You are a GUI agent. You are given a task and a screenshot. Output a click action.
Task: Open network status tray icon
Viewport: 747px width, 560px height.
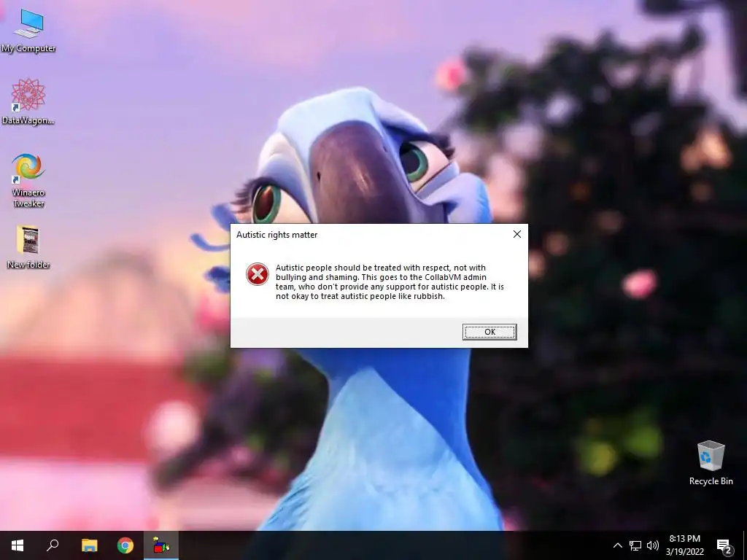(635, 545)
